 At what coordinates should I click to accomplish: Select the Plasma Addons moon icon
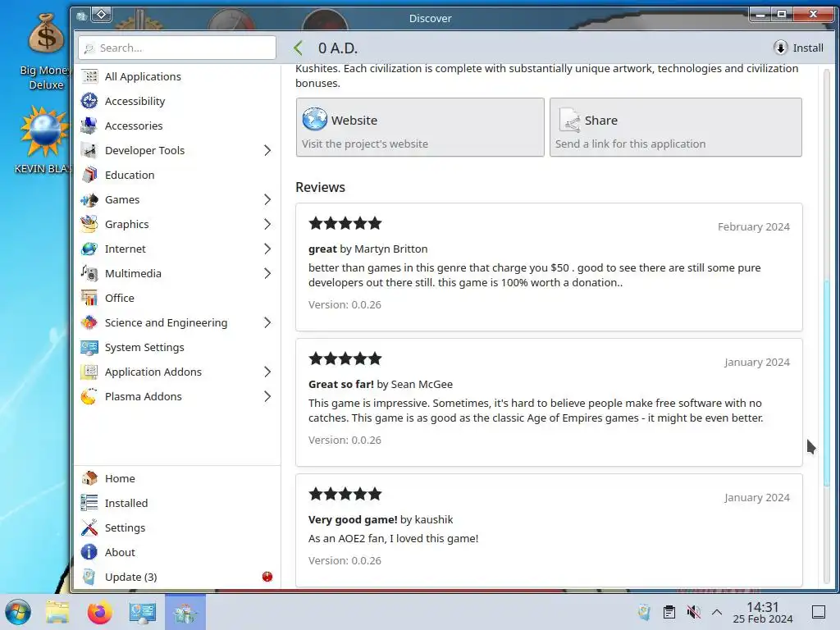[89, 397]
